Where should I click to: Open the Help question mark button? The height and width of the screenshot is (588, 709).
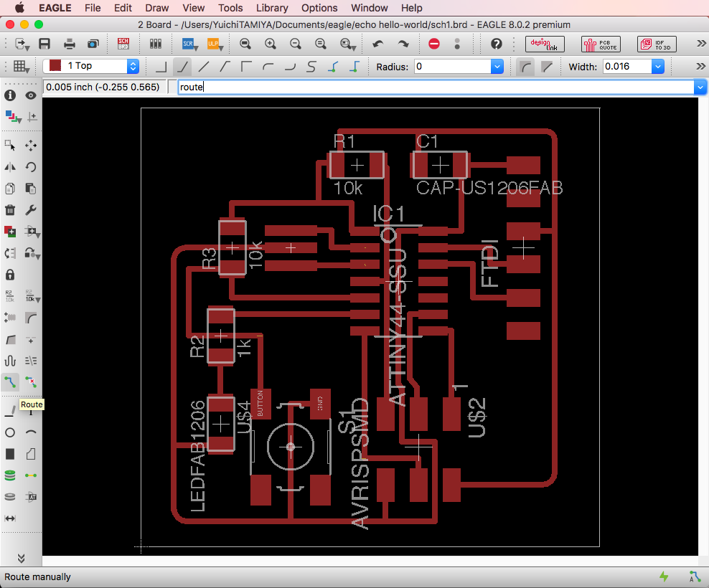pos(497,44)
